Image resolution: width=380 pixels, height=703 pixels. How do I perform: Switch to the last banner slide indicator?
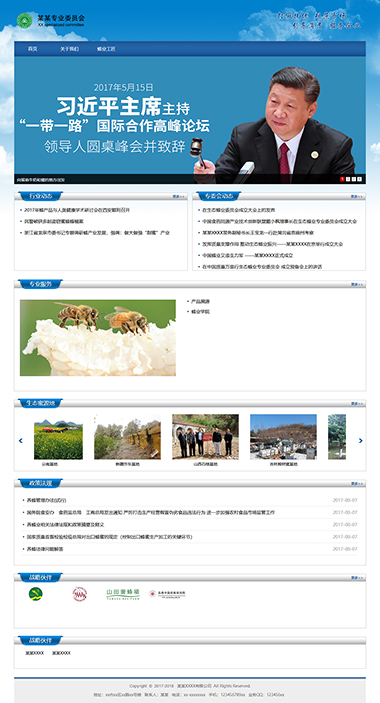tap(359, 179)
